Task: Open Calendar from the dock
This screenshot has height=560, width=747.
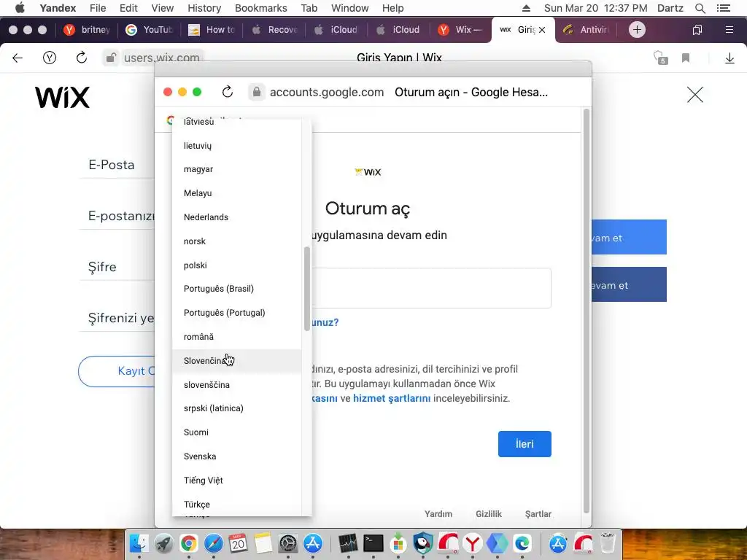Action: click(x=239, y=542)
